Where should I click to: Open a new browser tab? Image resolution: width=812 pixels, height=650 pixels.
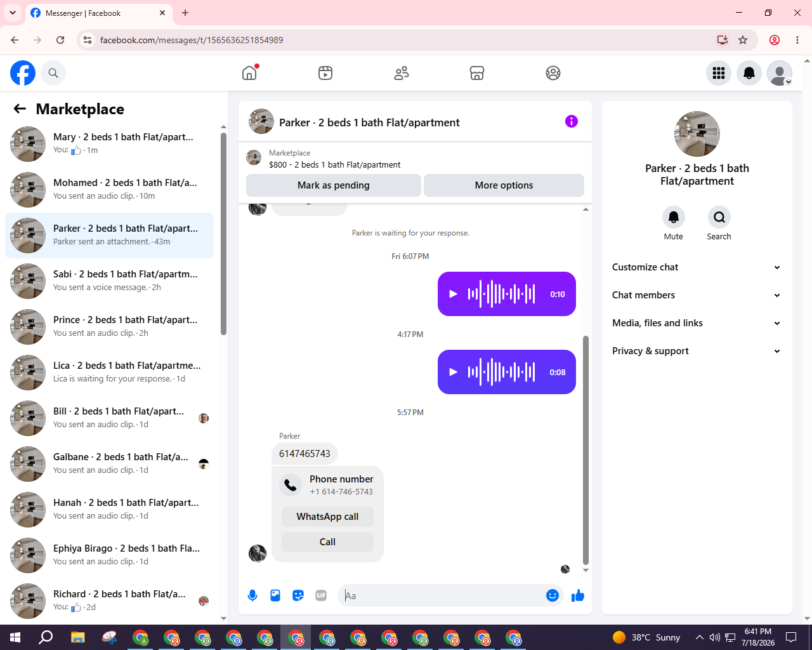(x=185, y=13)
